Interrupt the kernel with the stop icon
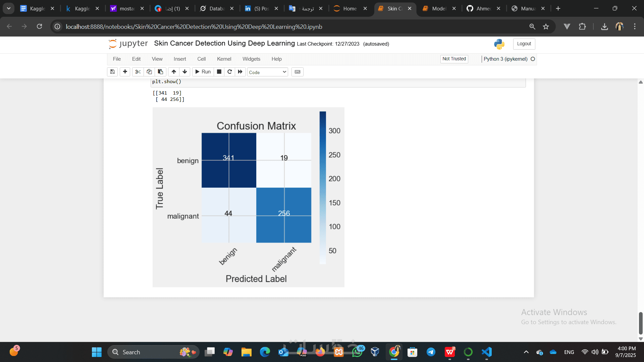The image size is (644, 362). click(x=219, y=72)
